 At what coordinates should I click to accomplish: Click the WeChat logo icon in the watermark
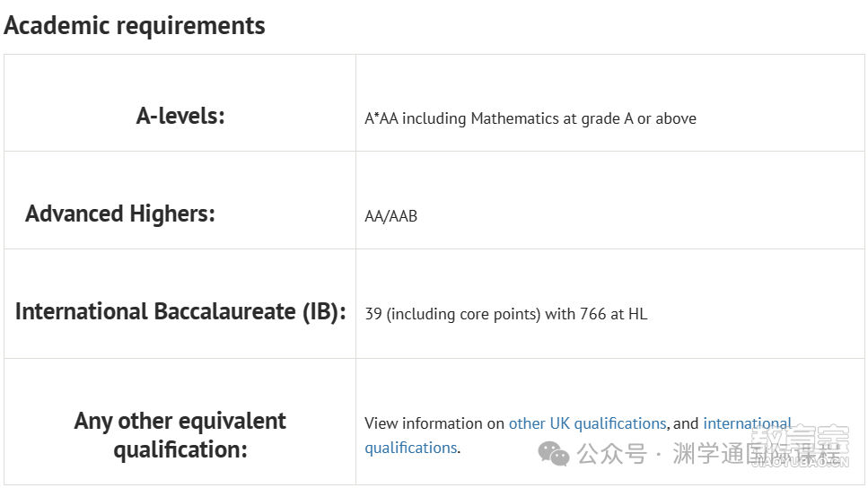point(553,454)
